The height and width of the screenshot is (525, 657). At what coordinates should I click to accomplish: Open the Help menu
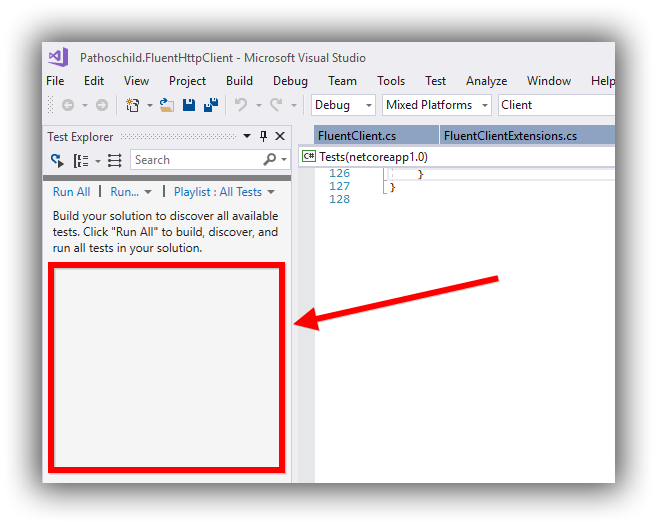pos(603,81)
